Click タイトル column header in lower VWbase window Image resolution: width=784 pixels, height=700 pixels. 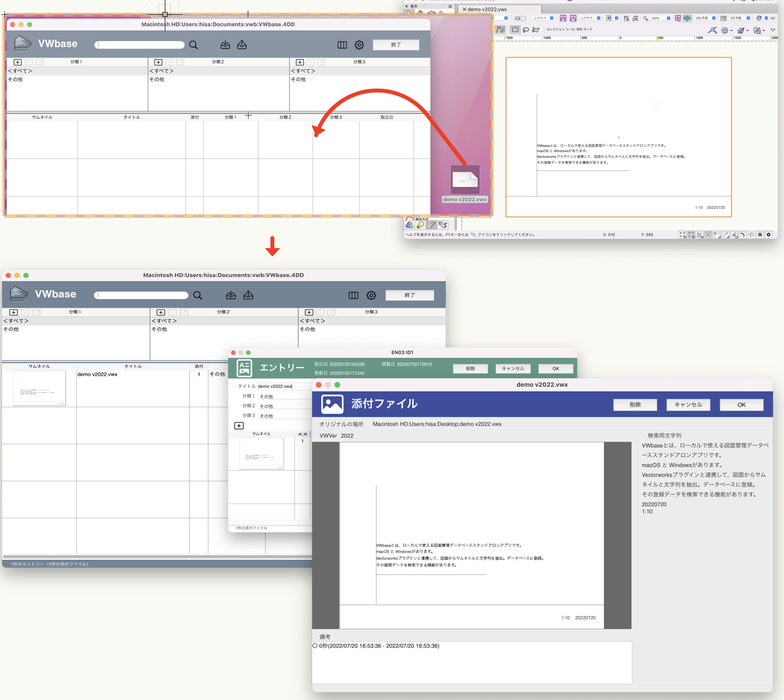click(132, 366)
